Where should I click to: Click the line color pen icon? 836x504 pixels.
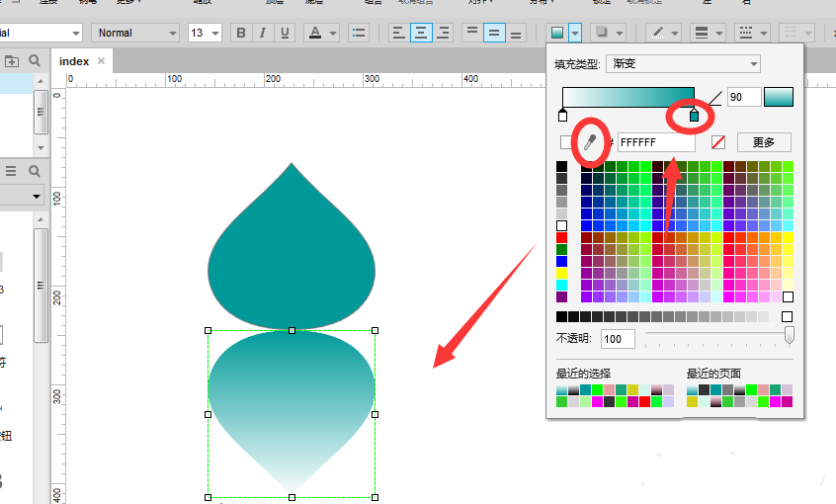point(658,33)
